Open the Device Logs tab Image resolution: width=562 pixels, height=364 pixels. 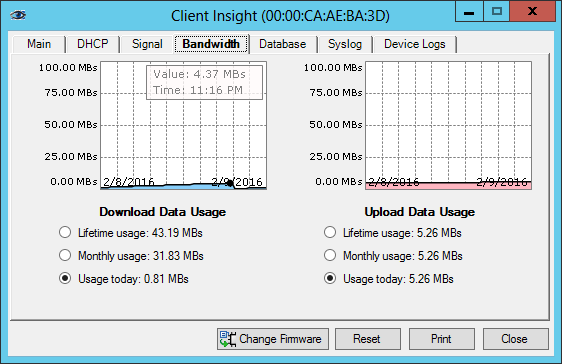click(x=415, y=44)
